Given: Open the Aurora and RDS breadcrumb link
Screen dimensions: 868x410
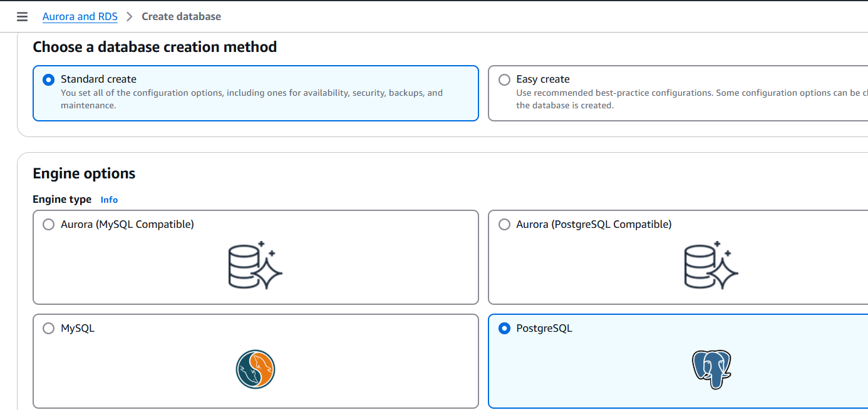Looking at the screenshot, I should pyautogui.click(x=80, y=17).
